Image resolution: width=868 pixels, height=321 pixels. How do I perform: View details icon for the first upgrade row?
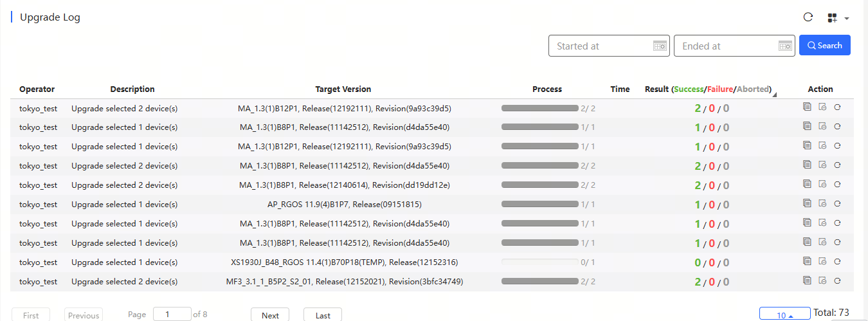(807, 108)
